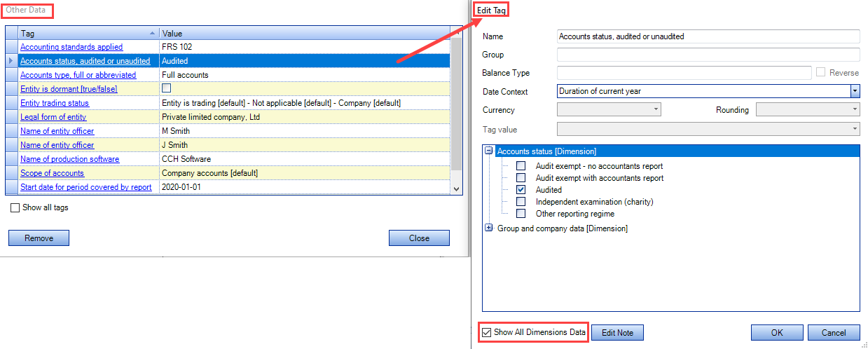The image size is (868, 349).
Task: Click the Value column header
Action: tap(305, 33)
